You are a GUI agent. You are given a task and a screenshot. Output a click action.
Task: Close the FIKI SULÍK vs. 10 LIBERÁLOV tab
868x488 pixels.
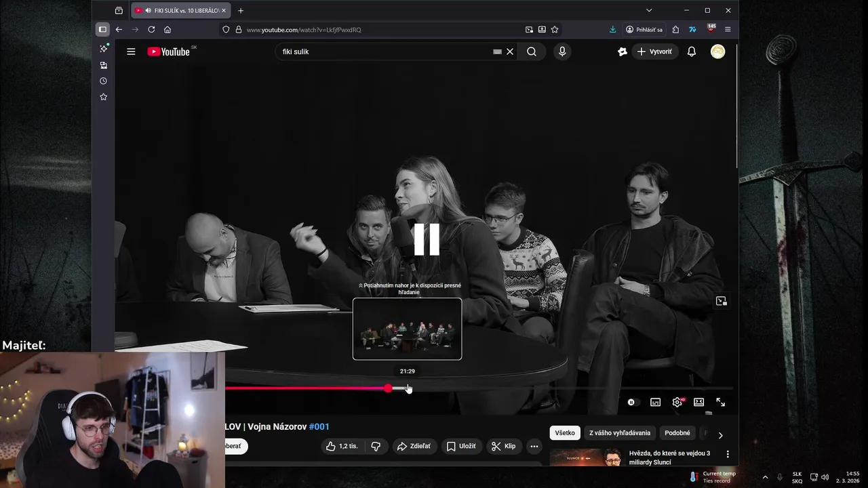click(223, 10)
